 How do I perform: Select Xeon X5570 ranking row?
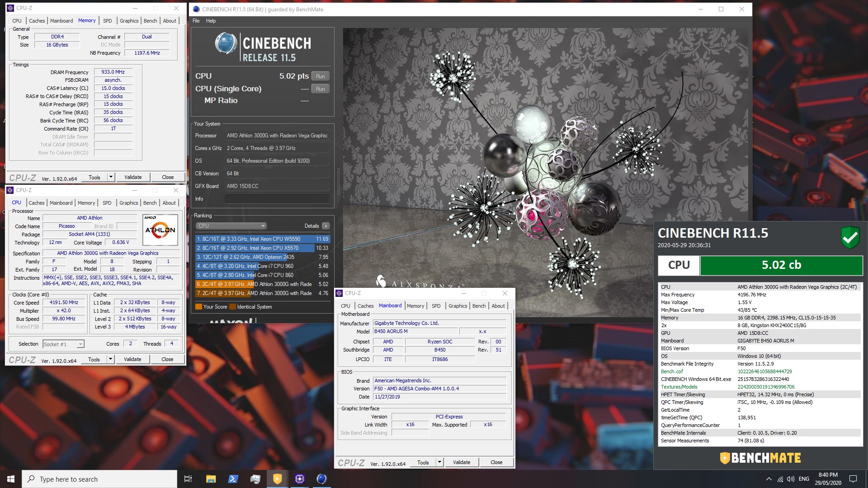click(x=263, y=248)
